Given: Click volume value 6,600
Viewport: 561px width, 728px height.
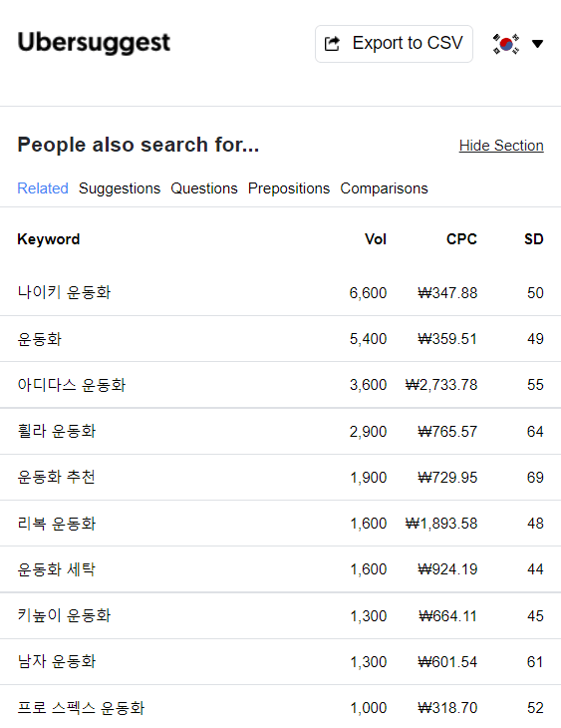Looking at the screenshot, I should (368, 293).
